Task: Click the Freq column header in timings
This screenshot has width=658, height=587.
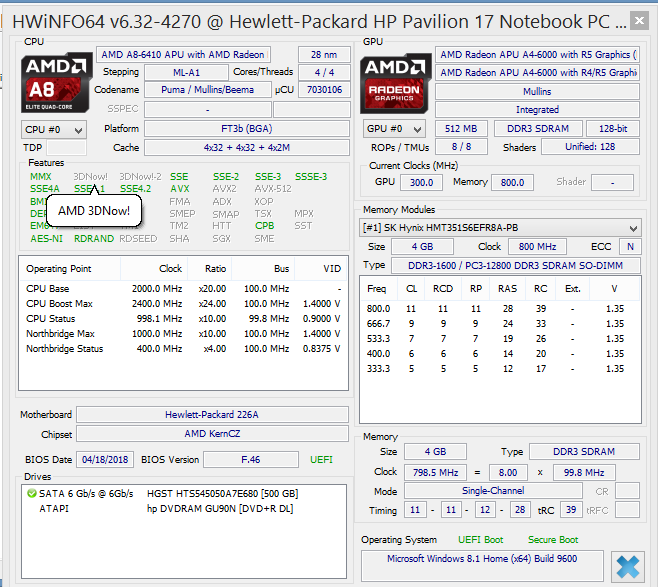Action: [x=377, y=289]
